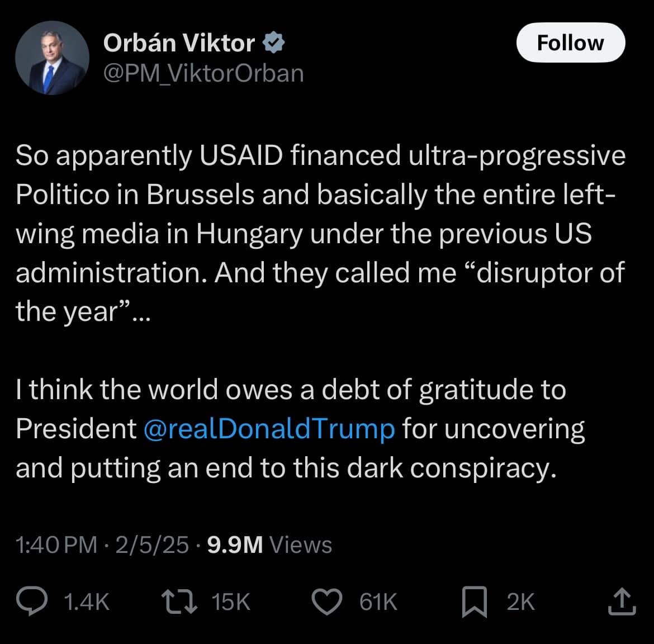Click the @PM_ViktorOrban handle
Image resolution: width=654 pixels, height=644 pixels.
tap(203, 72)
